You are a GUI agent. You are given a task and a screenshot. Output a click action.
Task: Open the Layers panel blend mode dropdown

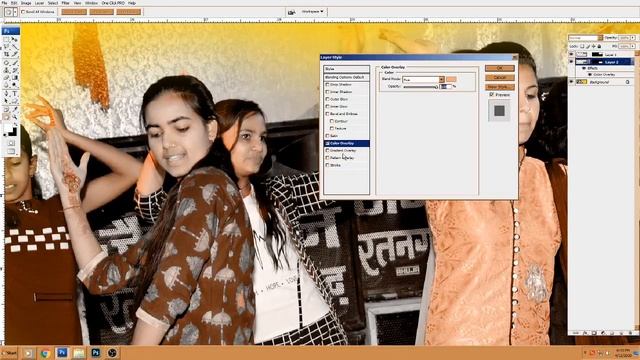pos(600,38)
